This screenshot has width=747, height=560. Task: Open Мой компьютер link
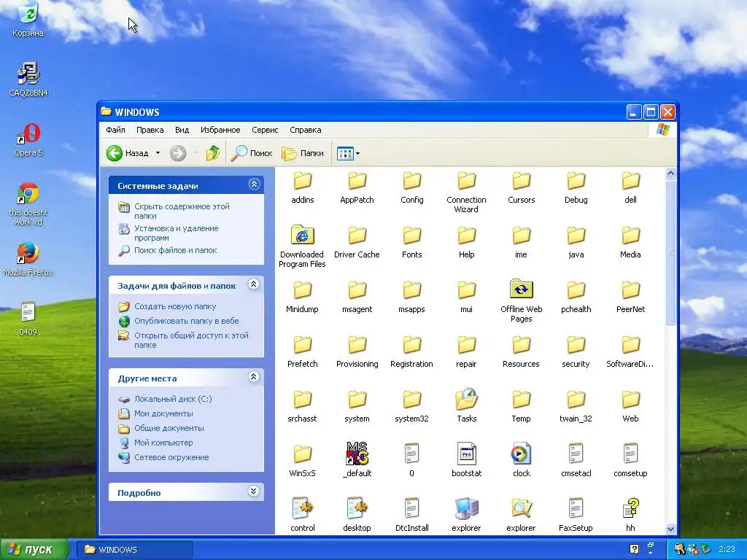(163, 443)
